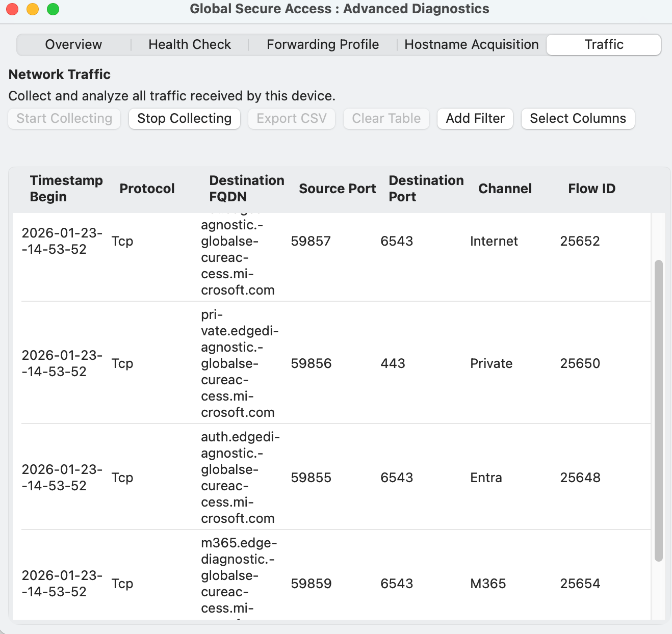Screen dimensions: 672x634
Task: Open the Health Check tab
Action: (x=190, y=45)
